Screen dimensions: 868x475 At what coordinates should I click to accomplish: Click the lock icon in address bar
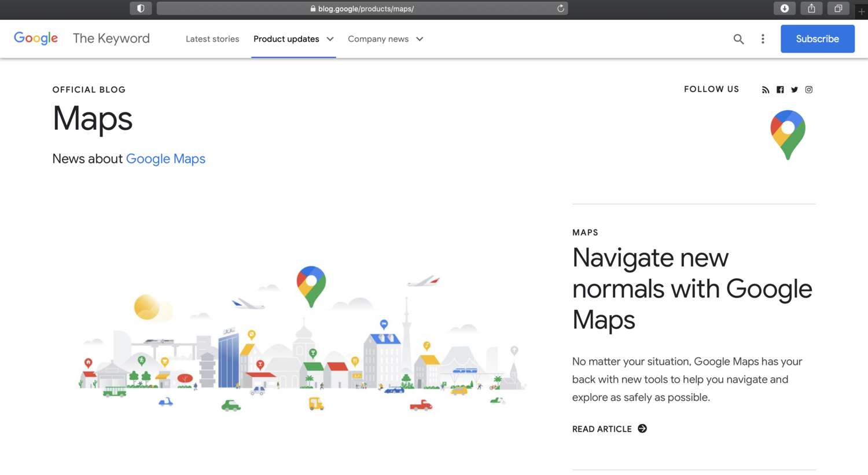tap(313, 9)
